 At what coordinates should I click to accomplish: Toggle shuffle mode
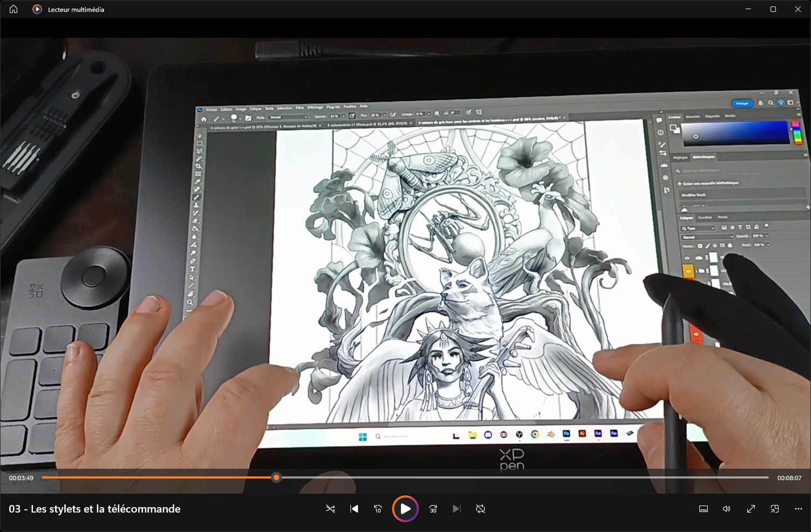point(330,509)
